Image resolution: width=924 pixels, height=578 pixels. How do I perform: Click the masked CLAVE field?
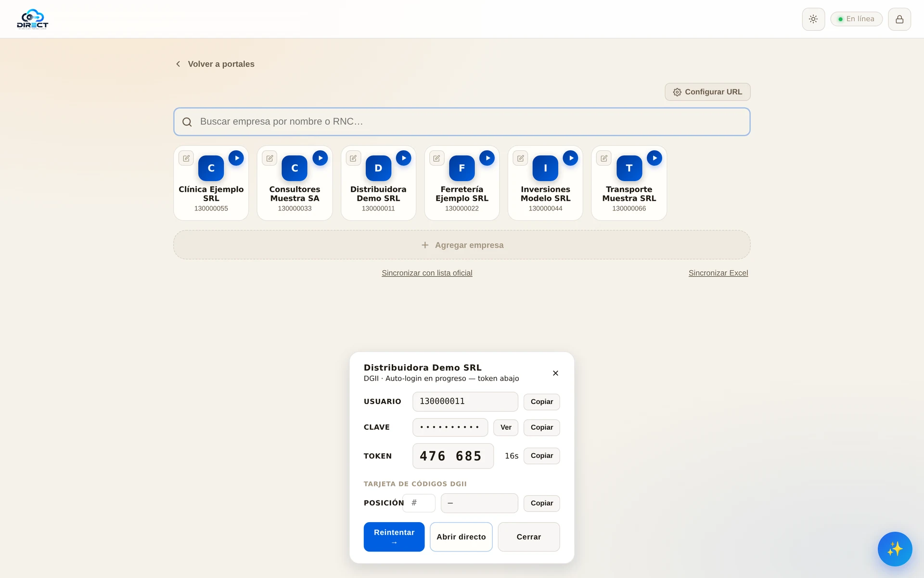450,427
